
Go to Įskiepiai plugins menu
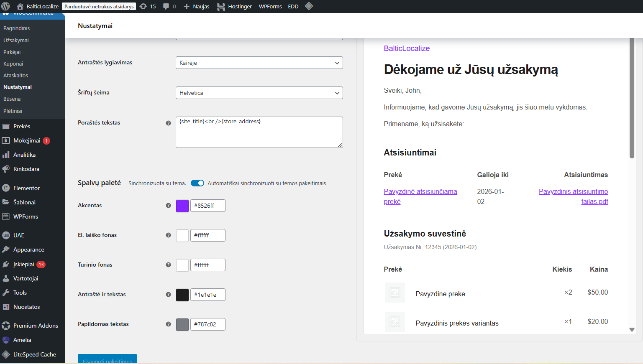coord(24,264)
